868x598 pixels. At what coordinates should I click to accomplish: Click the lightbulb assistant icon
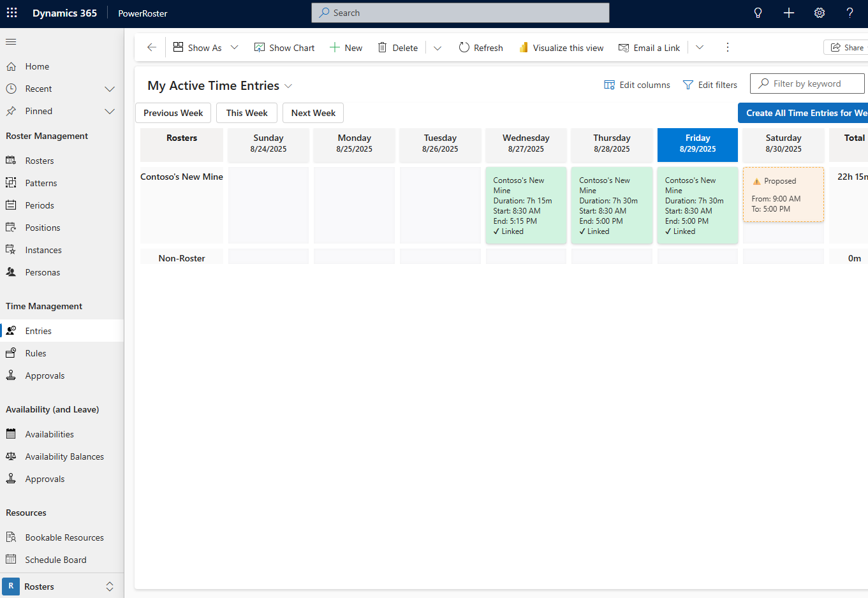point(758,13)
